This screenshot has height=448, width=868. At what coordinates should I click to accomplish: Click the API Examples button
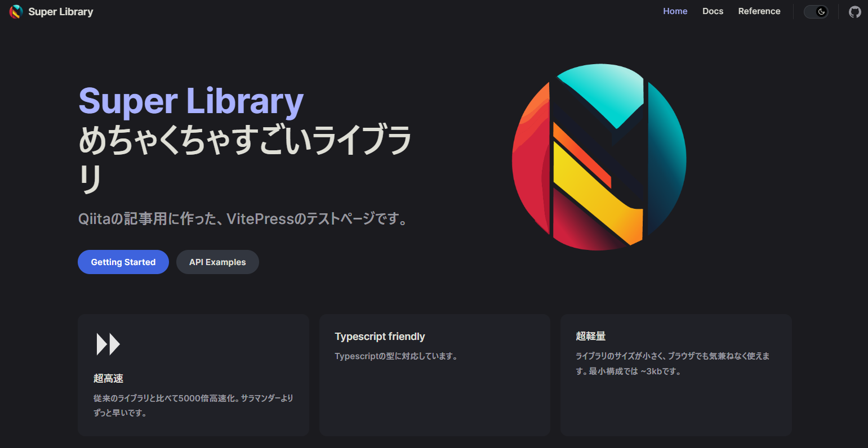(217, 262)
